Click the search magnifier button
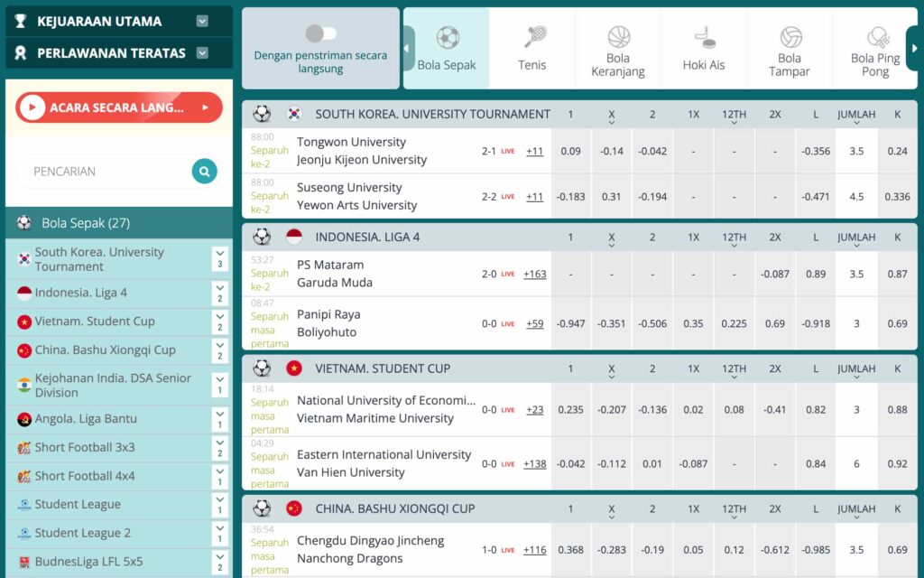The width and height of the screenshot is (924, 578). [x=205, y=171]
